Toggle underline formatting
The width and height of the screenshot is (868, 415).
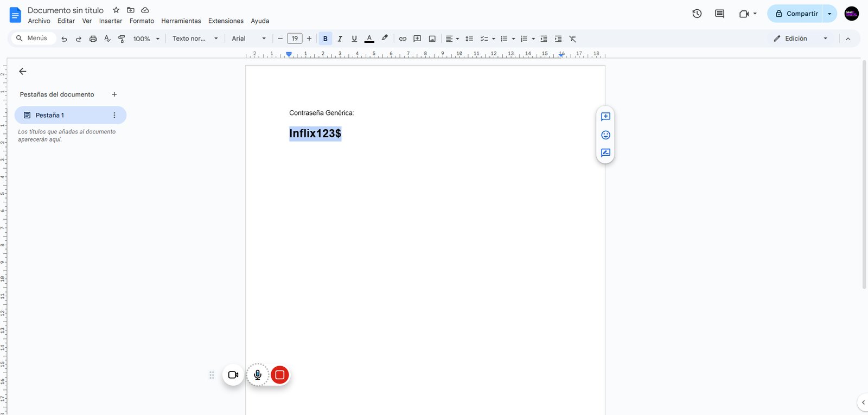[x=354, y=39]
